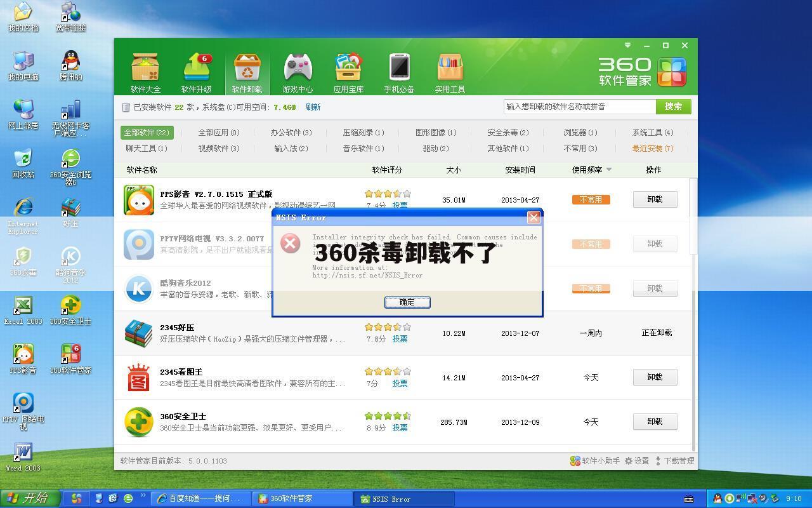Select 办公软件 (3) category
The height and width of the screenshot is (508, 812).
tap(291, 133)
